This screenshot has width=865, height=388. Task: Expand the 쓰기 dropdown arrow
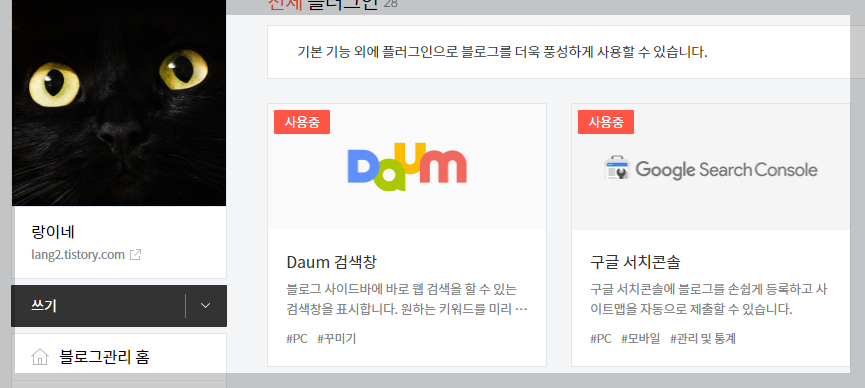tap(206, 306)
